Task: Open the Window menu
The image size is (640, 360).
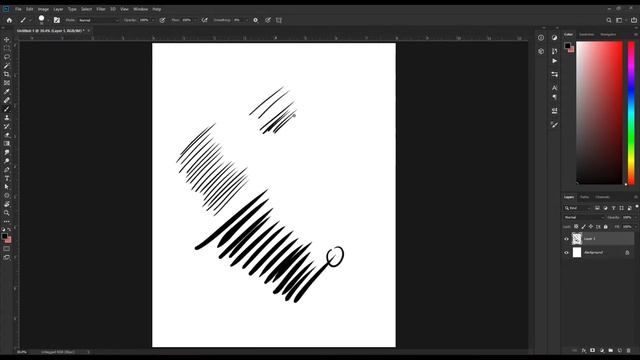Action: click(x=140, y=9)
